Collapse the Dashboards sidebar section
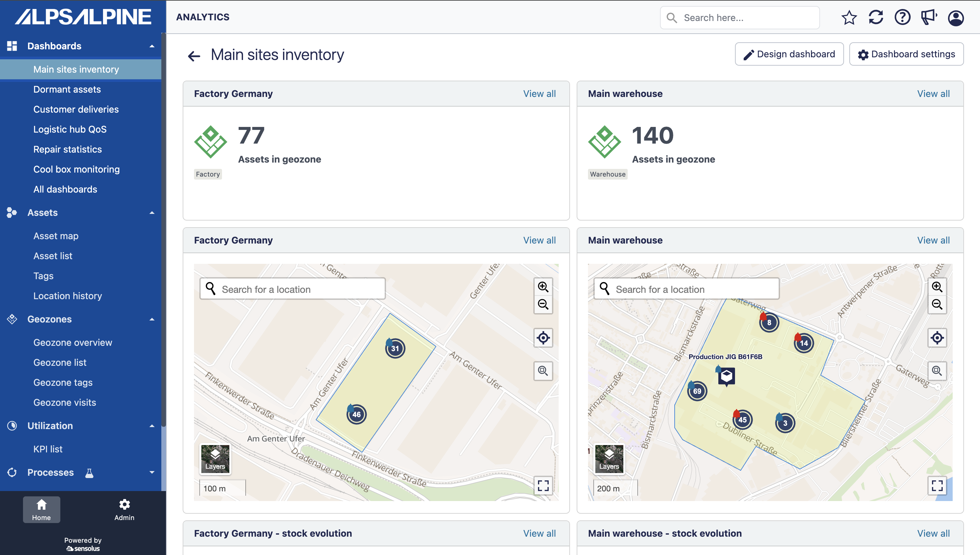 tap(152, 46)
